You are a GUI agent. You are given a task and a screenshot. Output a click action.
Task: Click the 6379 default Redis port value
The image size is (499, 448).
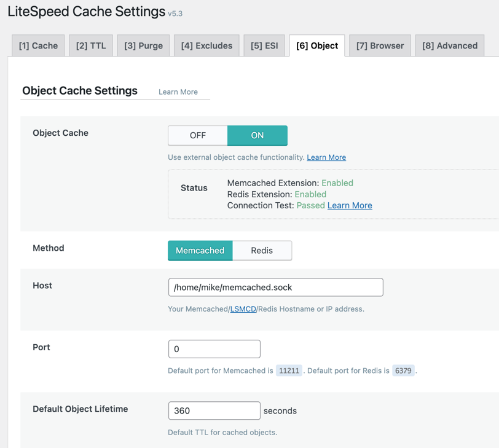point(403,371)
